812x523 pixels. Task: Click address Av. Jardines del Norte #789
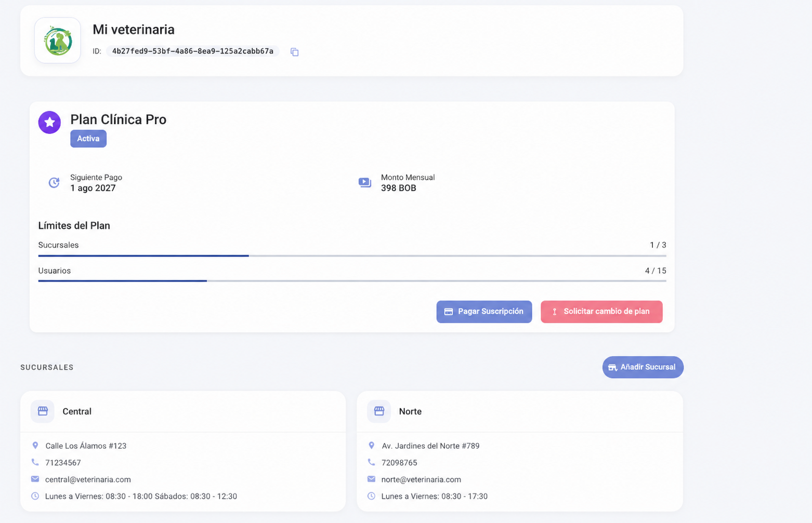(x=430, y=446)
